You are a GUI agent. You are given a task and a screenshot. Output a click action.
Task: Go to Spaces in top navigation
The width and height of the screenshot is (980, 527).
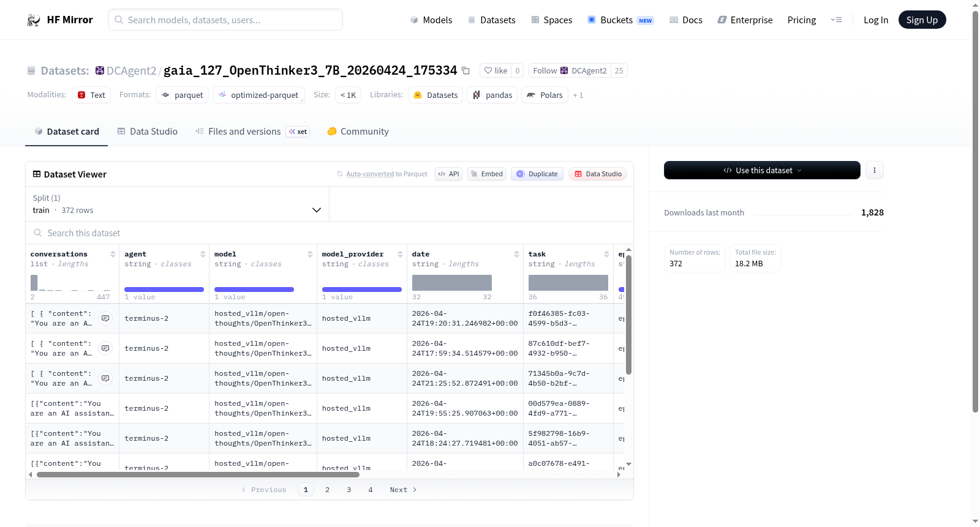coord(551,20)
